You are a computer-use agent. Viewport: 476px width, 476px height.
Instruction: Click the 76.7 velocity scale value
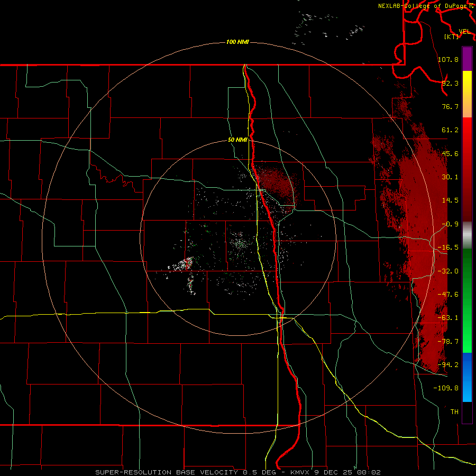coord(450,106)
